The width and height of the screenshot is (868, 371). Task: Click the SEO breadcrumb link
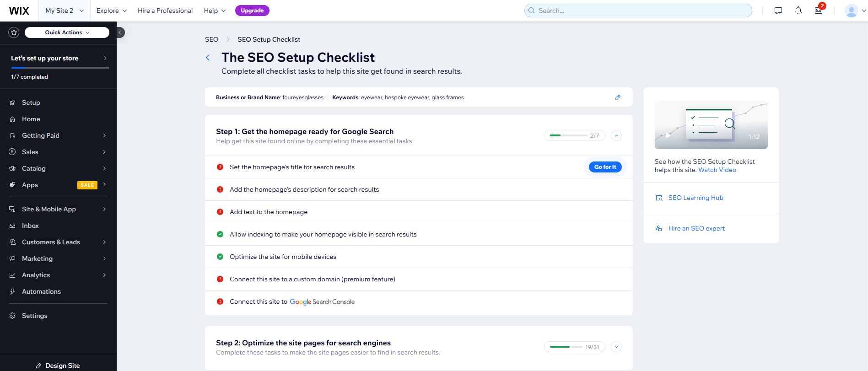(211, 39)
